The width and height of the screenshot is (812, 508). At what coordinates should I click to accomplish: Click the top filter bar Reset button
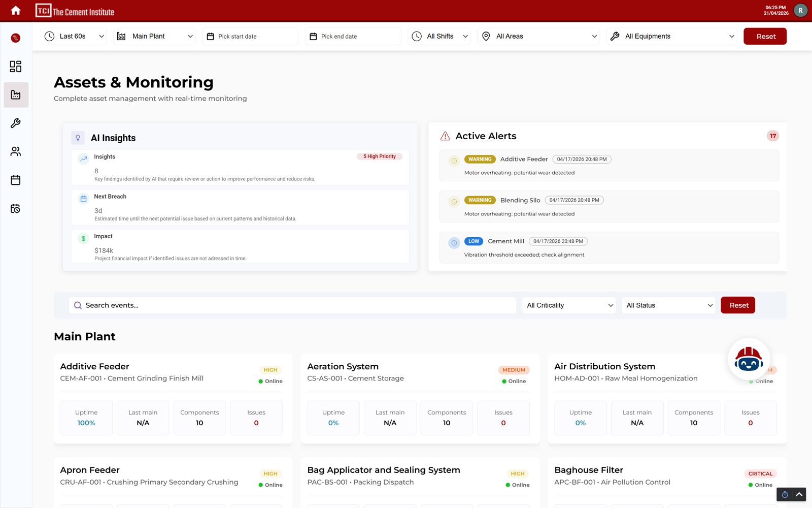(x=765, y=36)
